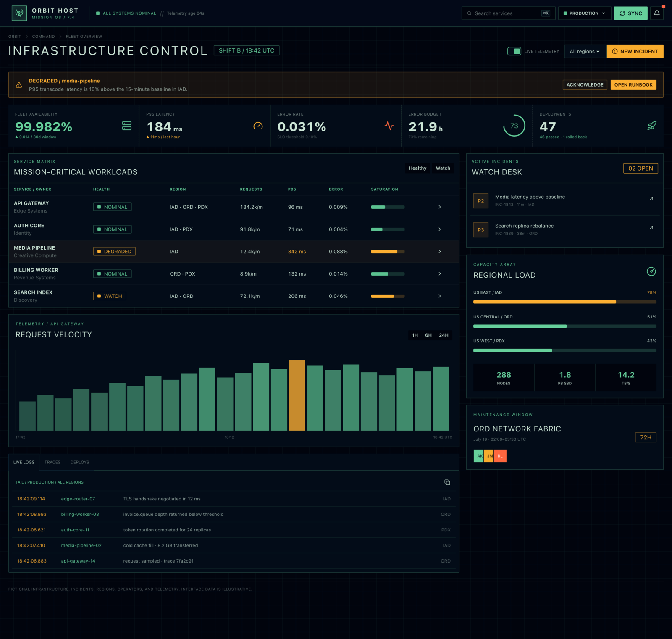This screenshot has width=672, height=639.
Task: Select the 6H time range tab
Action: click(x=428, y=335)
